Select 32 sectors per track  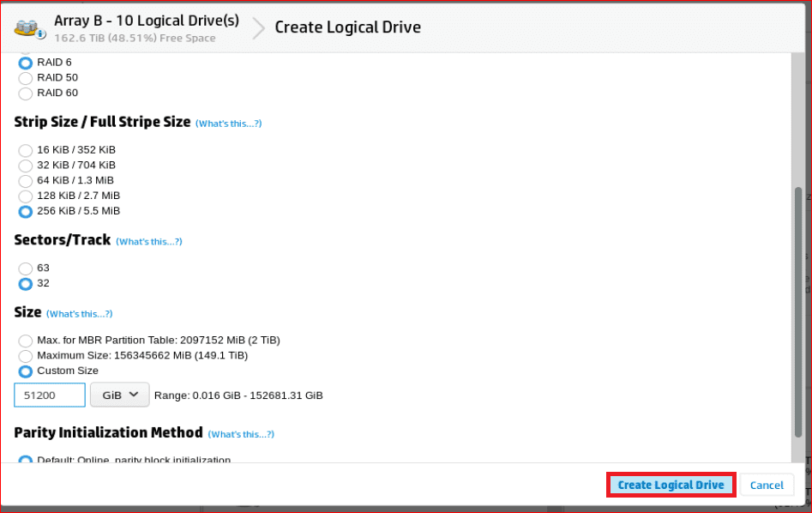[26, 284]
